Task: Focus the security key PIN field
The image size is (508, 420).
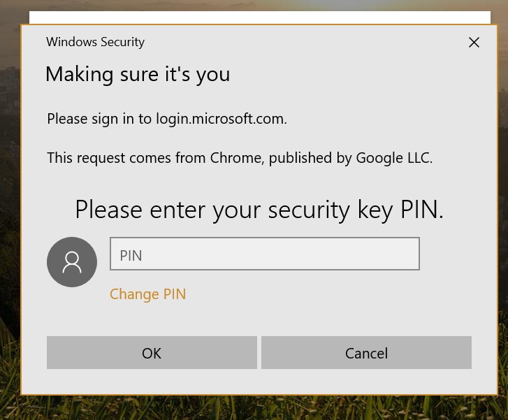Action: click(265, 254)
